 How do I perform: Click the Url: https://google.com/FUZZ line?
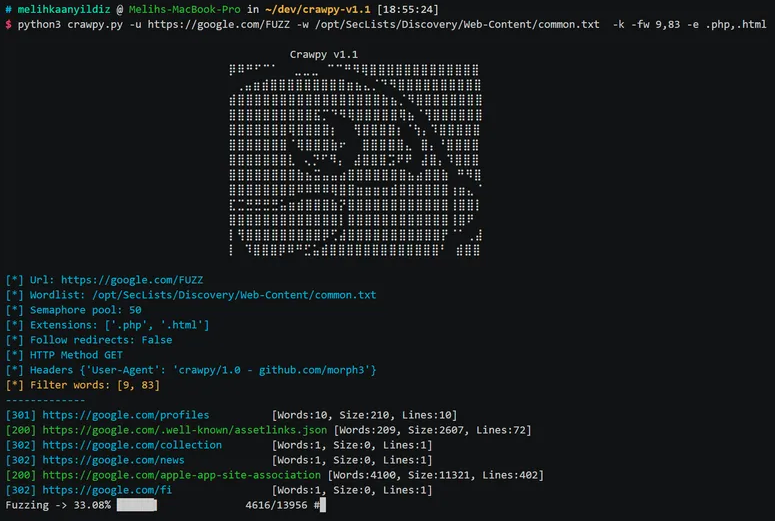(104, 280)
